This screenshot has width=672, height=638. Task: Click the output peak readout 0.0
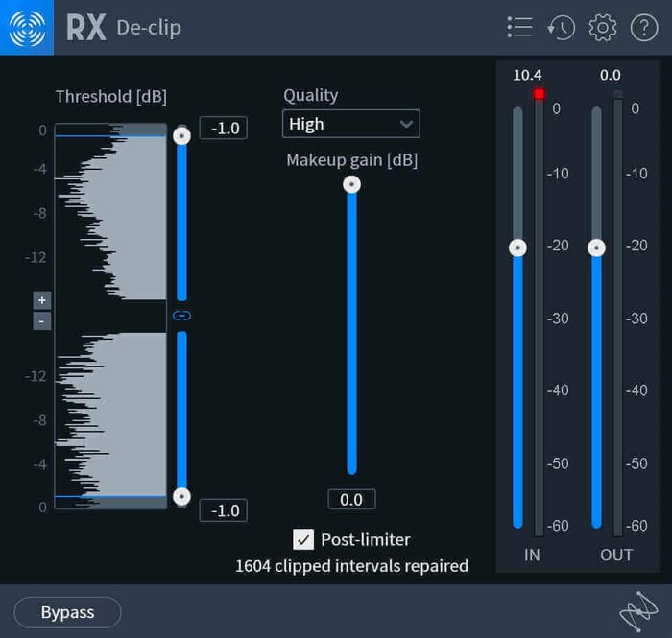click(611, 76)
